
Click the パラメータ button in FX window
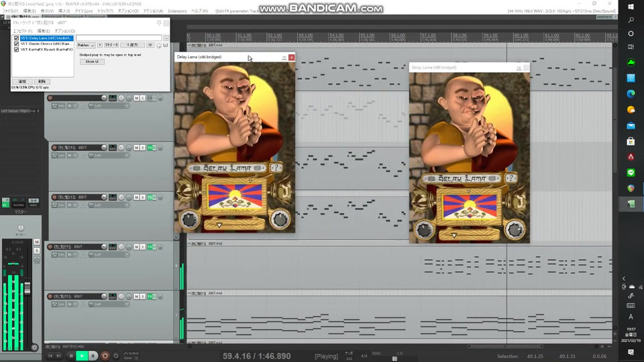point(111,45)
